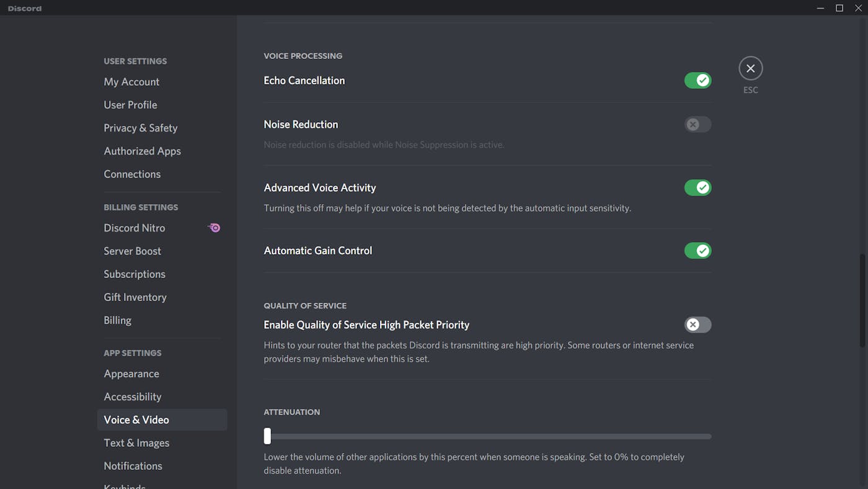Open the Billing page

[x=162, y=320]
